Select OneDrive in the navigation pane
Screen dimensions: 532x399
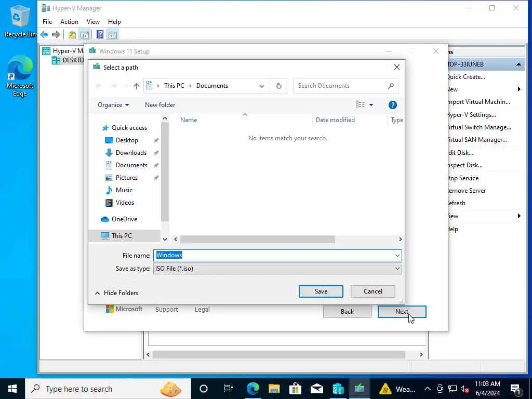(124, 219)
